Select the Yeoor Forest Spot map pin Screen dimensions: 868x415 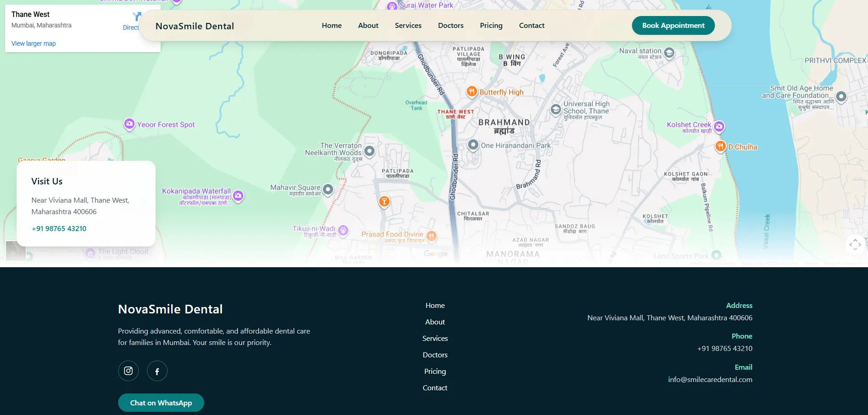(129, 124)
